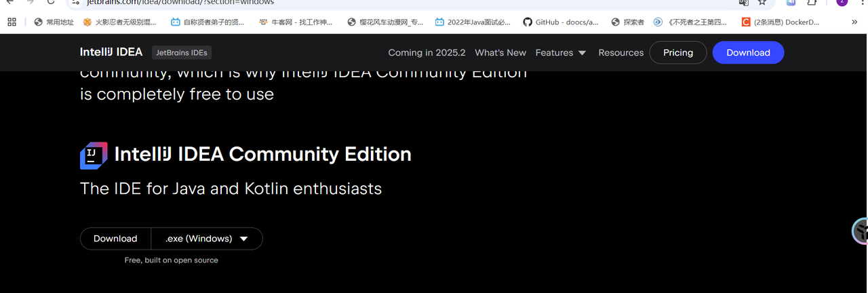This screenshot has width=868, height=293.
Task: Open the 2022年Java面试必 bookmark
Action: [473, 22]
